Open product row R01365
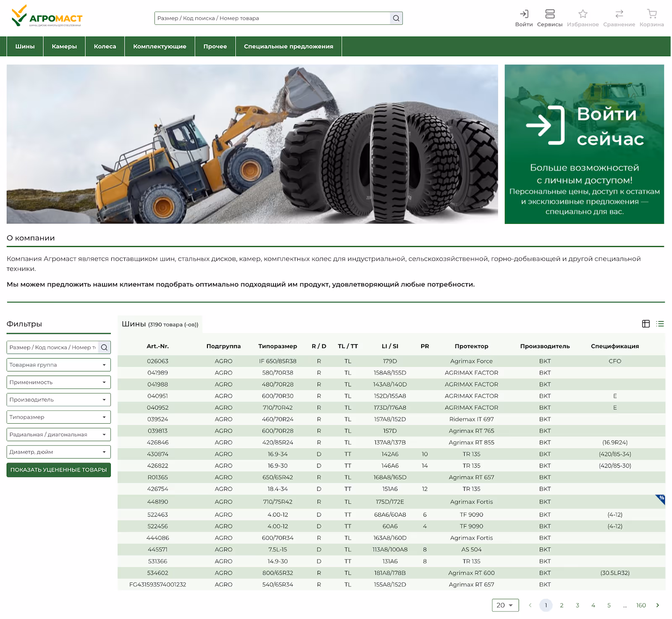Viewport: 672px width, 619px height. tap(391, 477)
